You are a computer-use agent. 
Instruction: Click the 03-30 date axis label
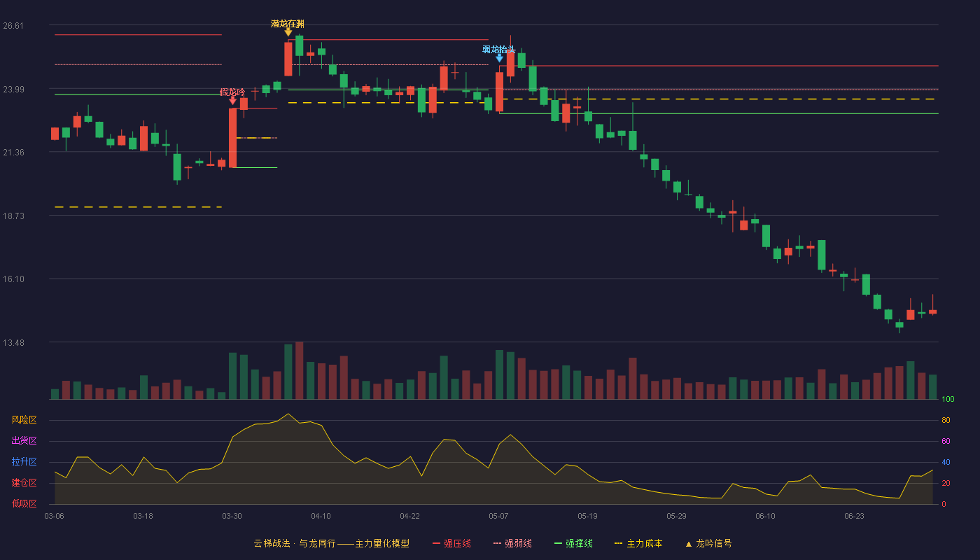tap(232, 516)
